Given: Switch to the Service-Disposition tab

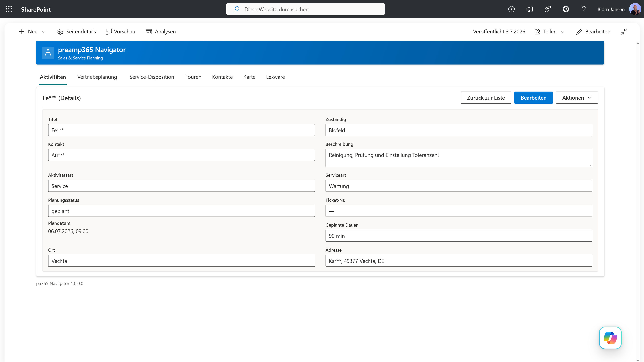Looking at the screenshot, I should point(152,77).
